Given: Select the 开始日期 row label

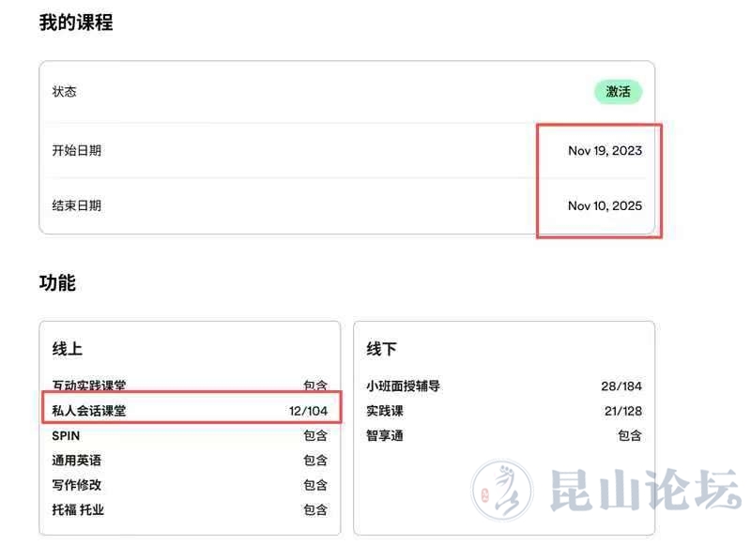Looking at the screenshot, I should [x=77, y=150].
